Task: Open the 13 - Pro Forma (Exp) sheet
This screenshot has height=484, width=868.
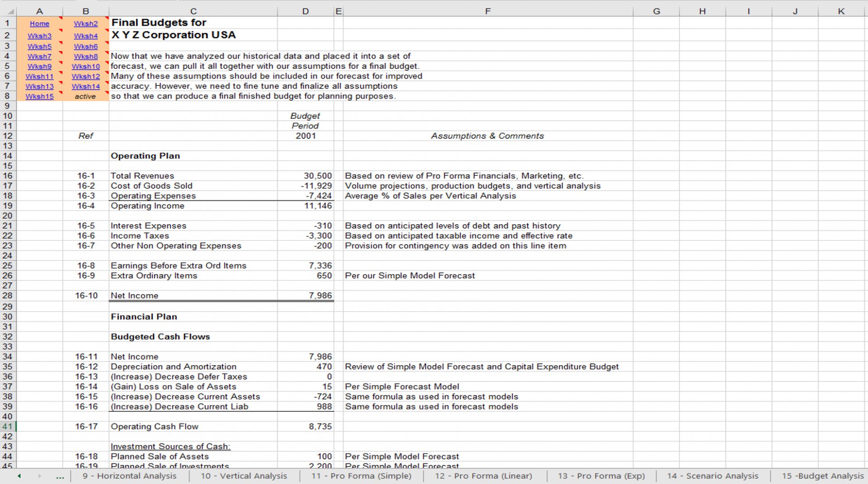Action: pyautogui.click(x=601, y=476)
